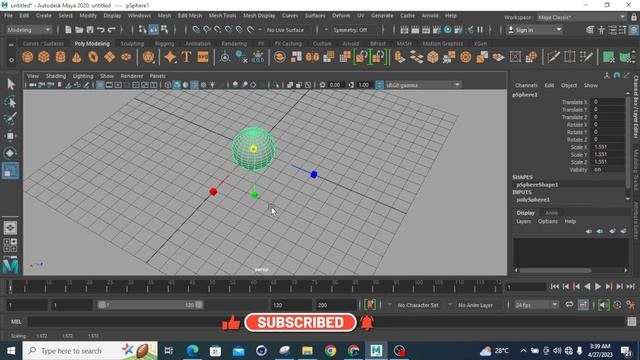Toggle loop playback mode button

click(569, 305)
